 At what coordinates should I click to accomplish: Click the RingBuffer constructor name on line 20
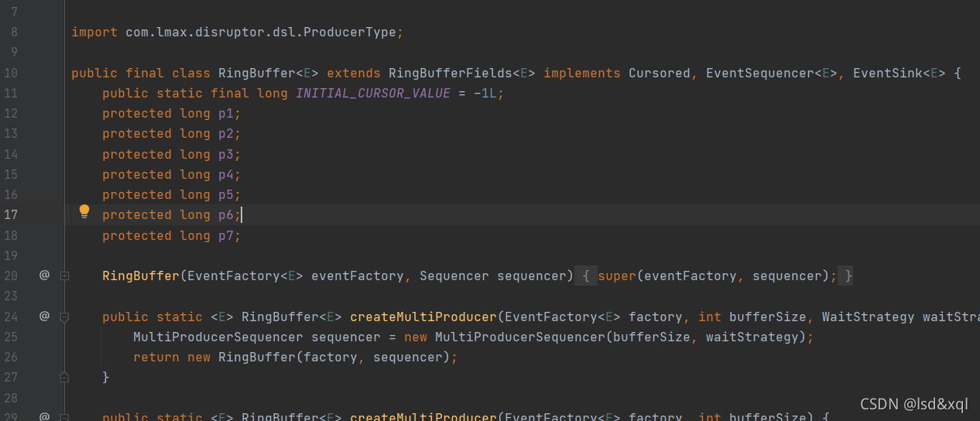pyautogui.click(x=141, y=276)
